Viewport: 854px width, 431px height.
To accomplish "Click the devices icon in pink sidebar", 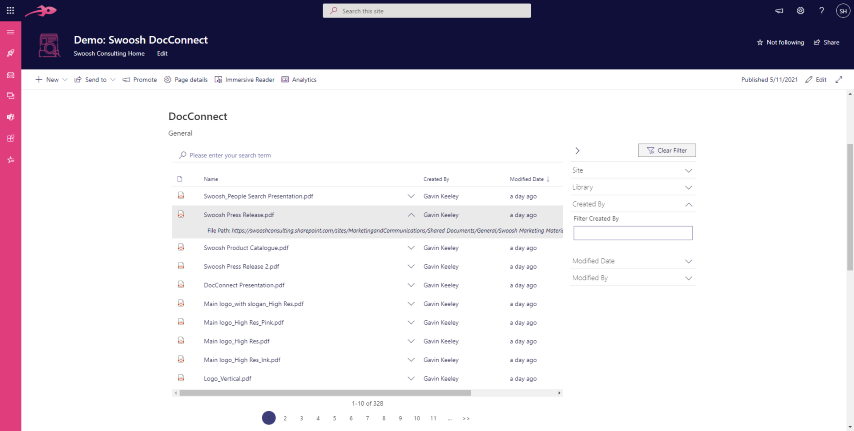I will coord(10,96).
